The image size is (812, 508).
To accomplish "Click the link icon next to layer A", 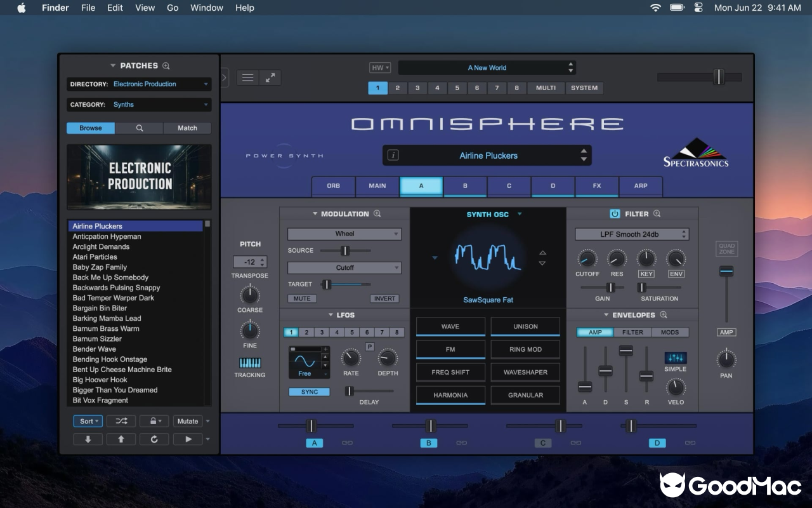I will [347, 443].
